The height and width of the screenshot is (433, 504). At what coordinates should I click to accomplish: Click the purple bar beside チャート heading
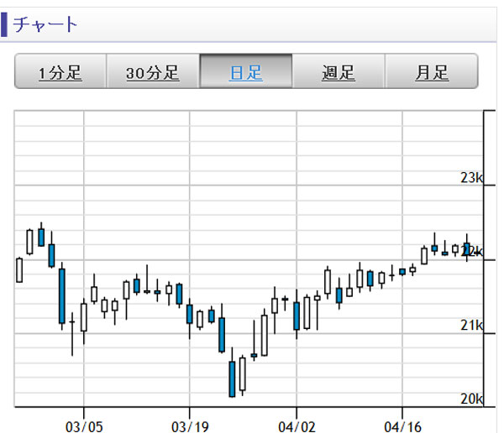(4, 24)
